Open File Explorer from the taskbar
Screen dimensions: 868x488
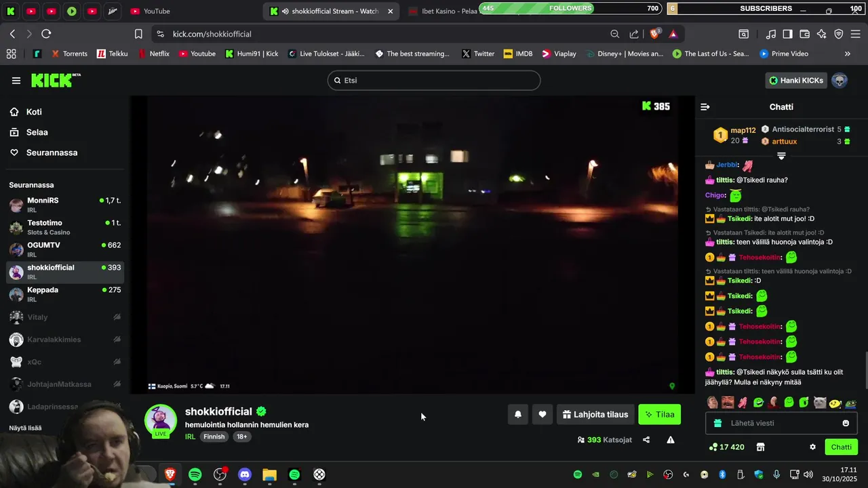(x=269, y=474)
